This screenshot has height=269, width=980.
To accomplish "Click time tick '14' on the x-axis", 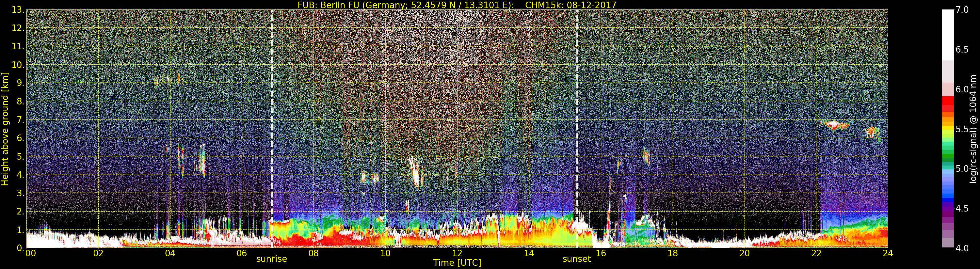I will pyautogui.click(x=529, y=253).
